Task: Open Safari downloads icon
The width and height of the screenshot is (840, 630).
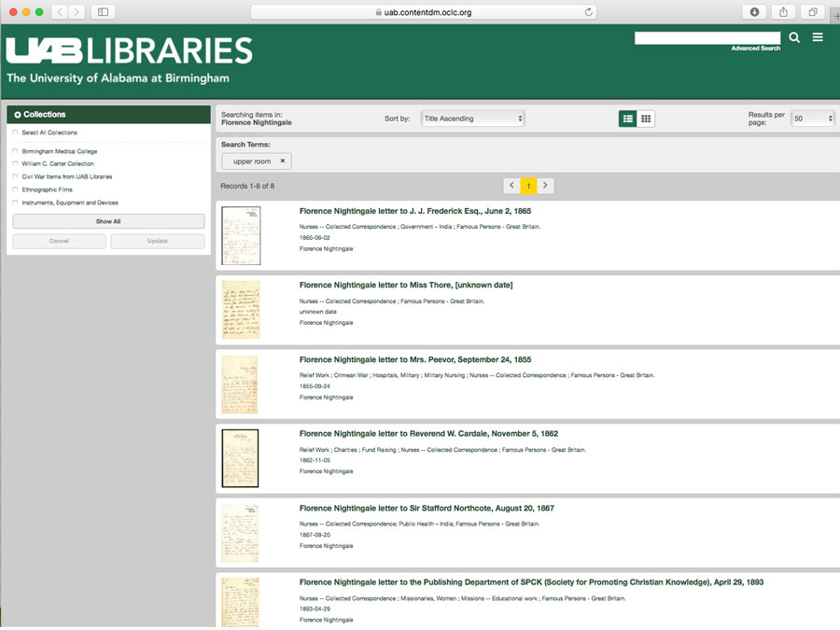Action: click(x=754, y=12)
